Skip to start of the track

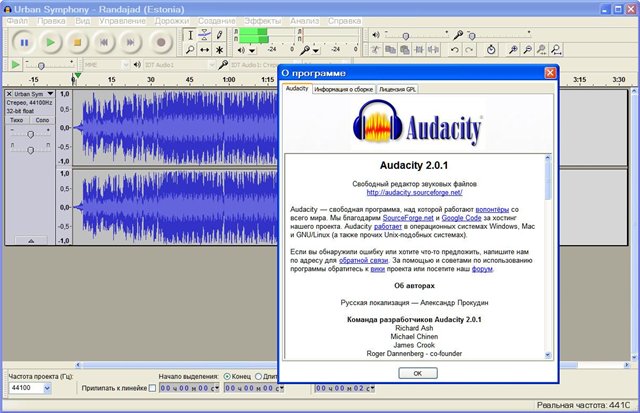(x=104, y=42)
